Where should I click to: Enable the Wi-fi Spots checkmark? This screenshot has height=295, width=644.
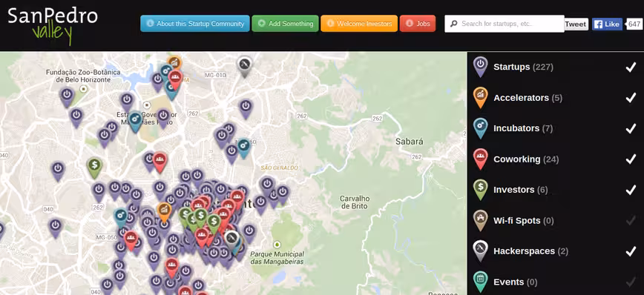pos(631,221)
